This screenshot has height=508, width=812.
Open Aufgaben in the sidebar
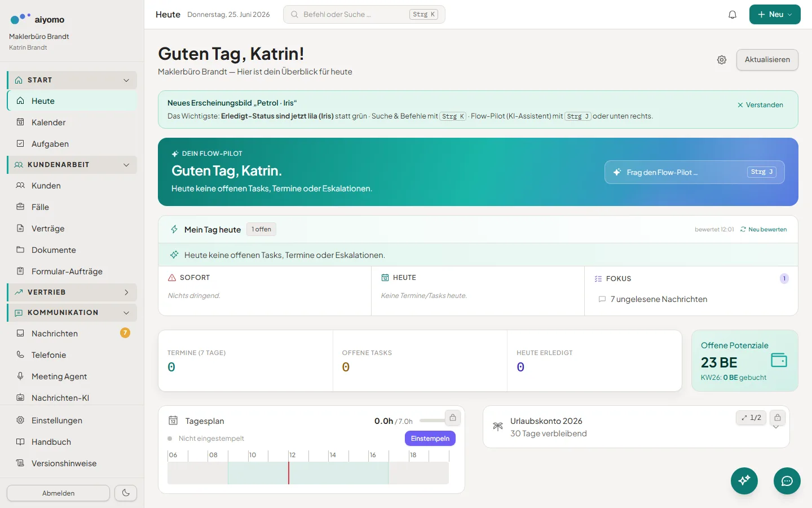[72, 144]
